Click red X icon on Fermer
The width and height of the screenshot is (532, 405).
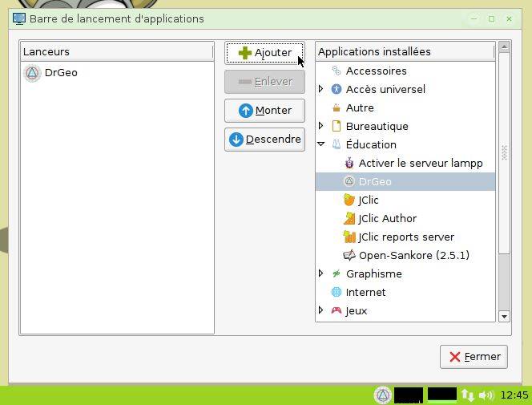(x=454, y=357)
